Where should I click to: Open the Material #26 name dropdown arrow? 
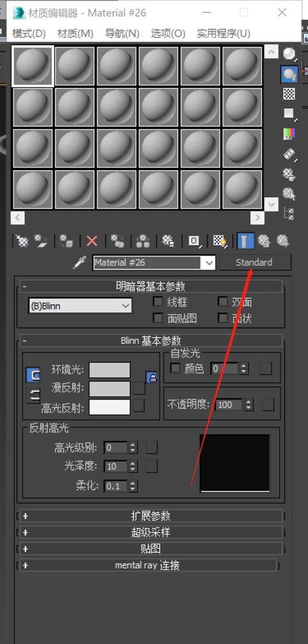coord(209,263)
